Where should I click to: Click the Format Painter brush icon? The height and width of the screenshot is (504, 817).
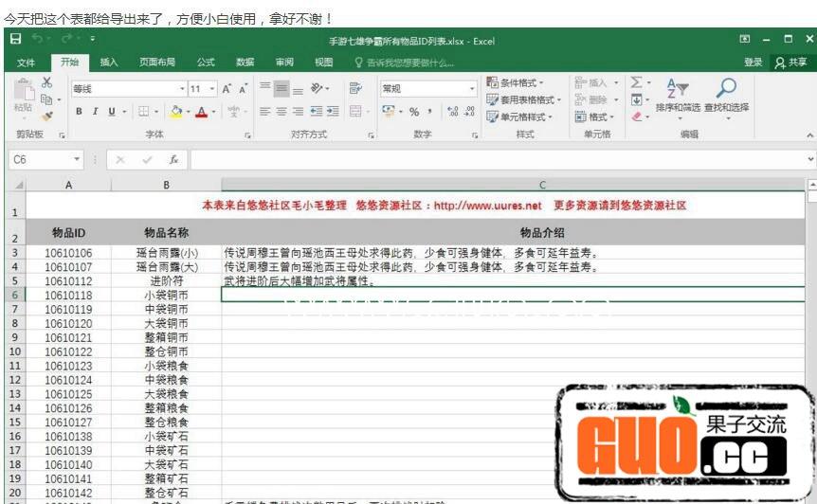pos(46,116)
